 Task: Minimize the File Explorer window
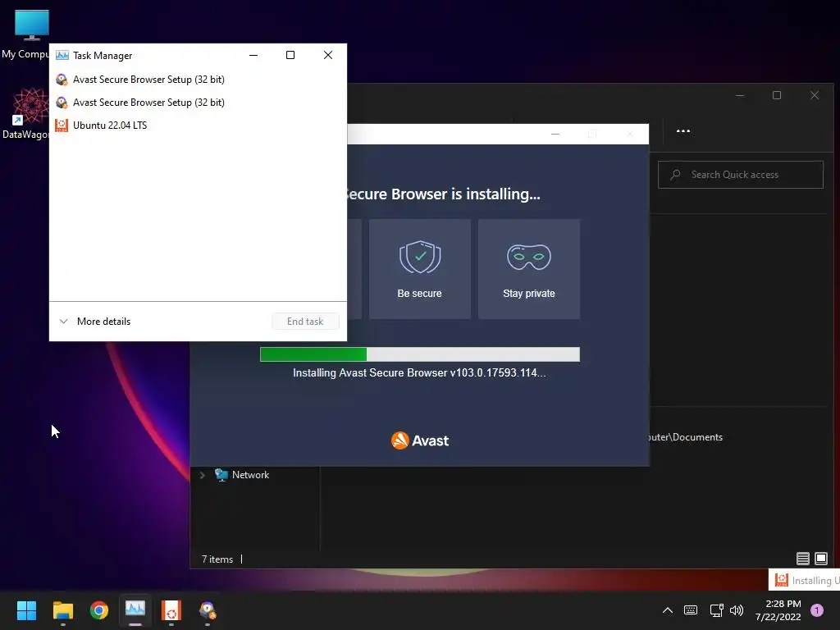point(740,95)
